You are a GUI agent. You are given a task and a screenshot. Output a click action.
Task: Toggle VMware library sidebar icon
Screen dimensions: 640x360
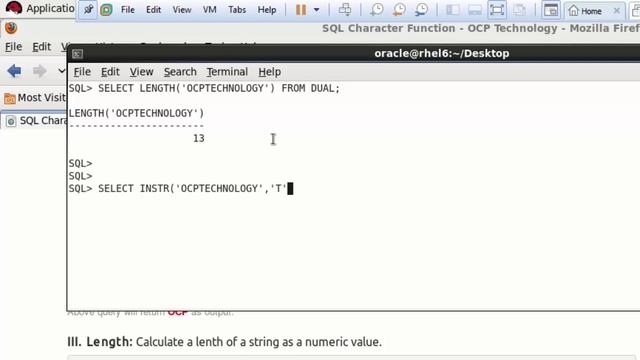pyautogui.click(x=452, y=10)
